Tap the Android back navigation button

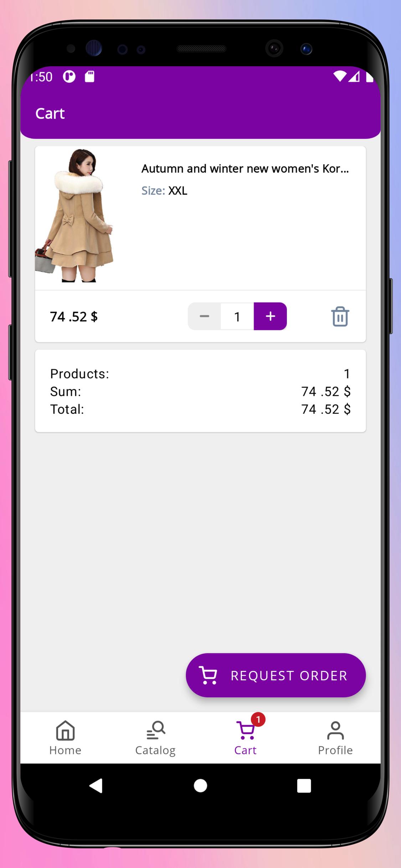coord(96,786)
